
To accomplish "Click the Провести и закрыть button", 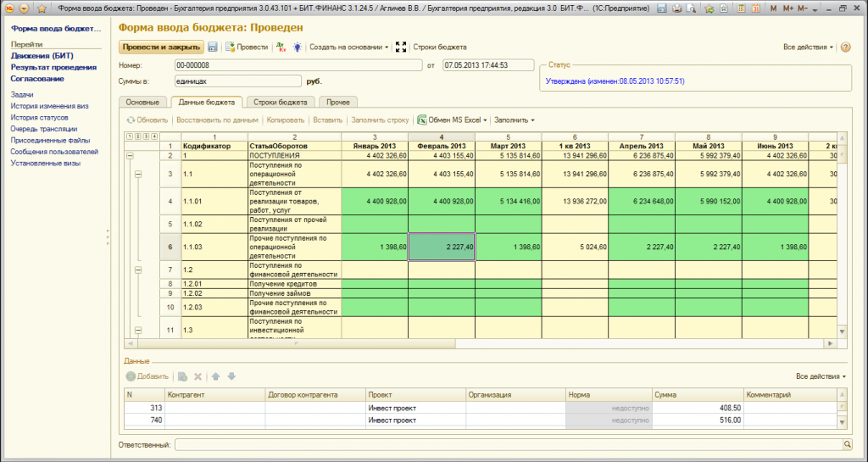I will tap(161, 47).
